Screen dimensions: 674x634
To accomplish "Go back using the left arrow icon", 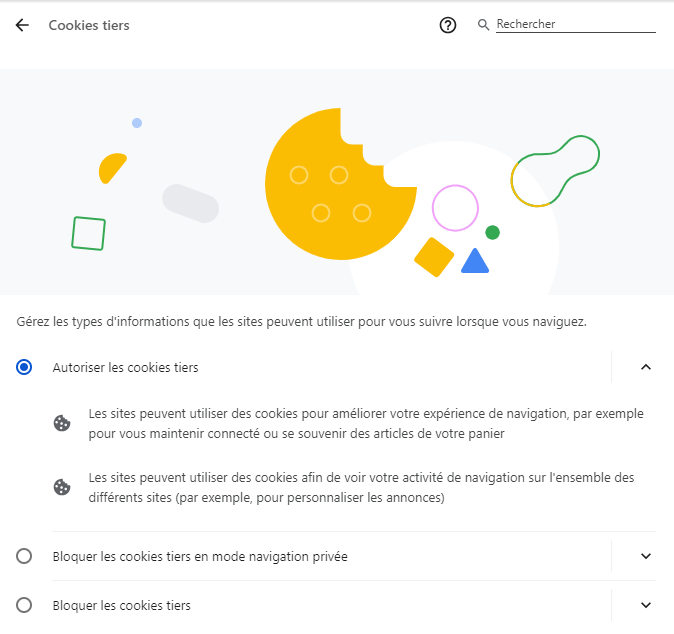I will pyautogui.click(x=22, y=25).
